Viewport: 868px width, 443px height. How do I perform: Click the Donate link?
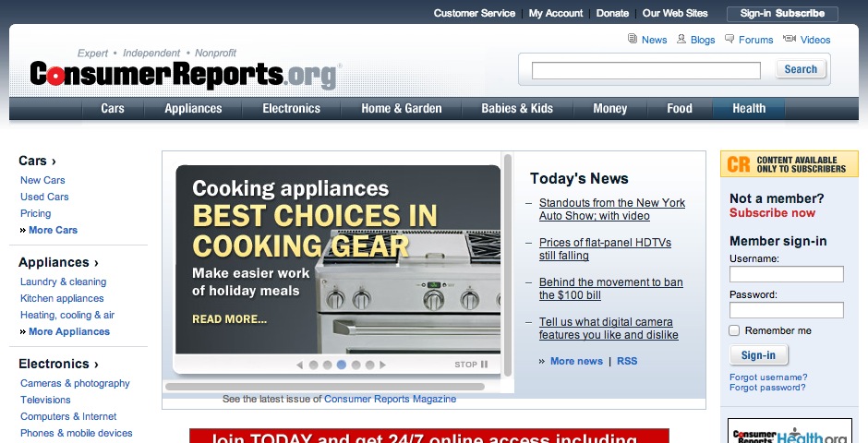pos(612,13)
